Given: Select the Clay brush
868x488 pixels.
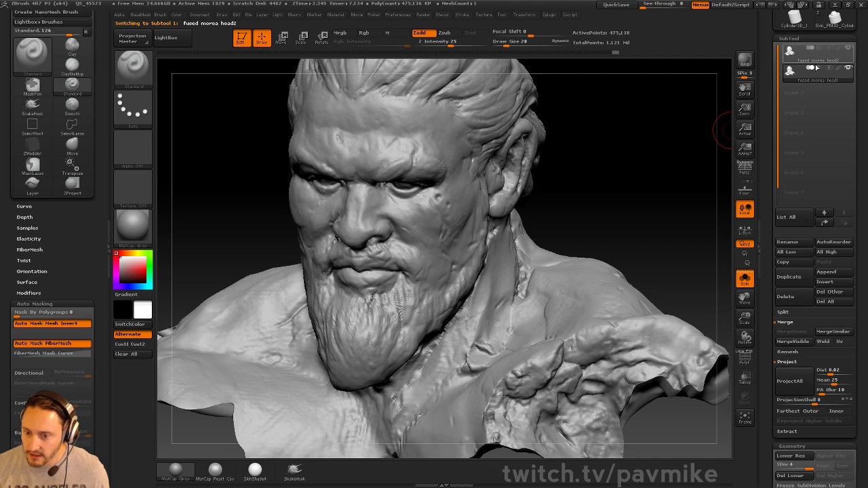Looking at the screenshot, I should (72, 47).
